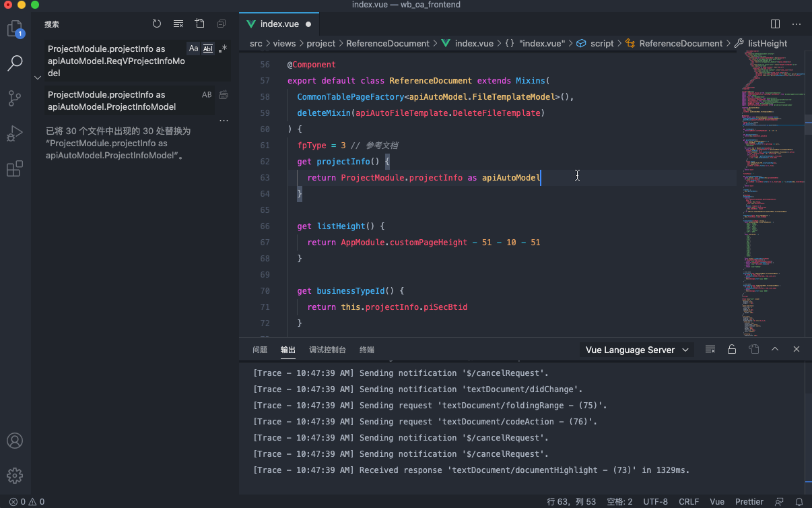Open the Explorer view in activity bar
This screenshot has width=812, height=508.
(15, 29)
